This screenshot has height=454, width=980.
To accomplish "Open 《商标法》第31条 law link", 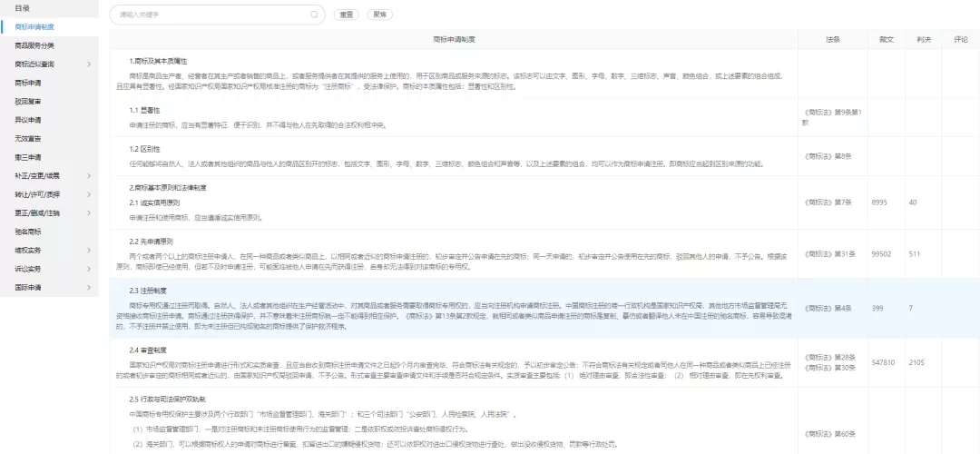I will click(829, 254).
